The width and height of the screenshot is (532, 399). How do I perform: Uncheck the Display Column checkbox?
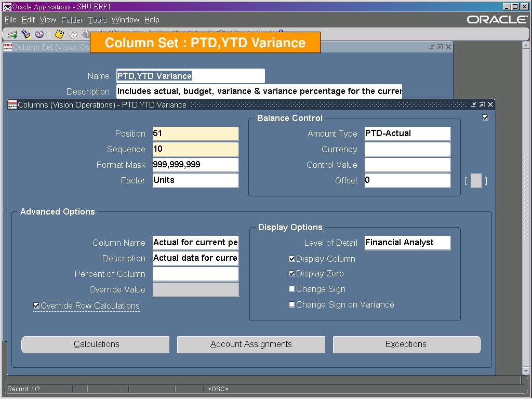292,259
